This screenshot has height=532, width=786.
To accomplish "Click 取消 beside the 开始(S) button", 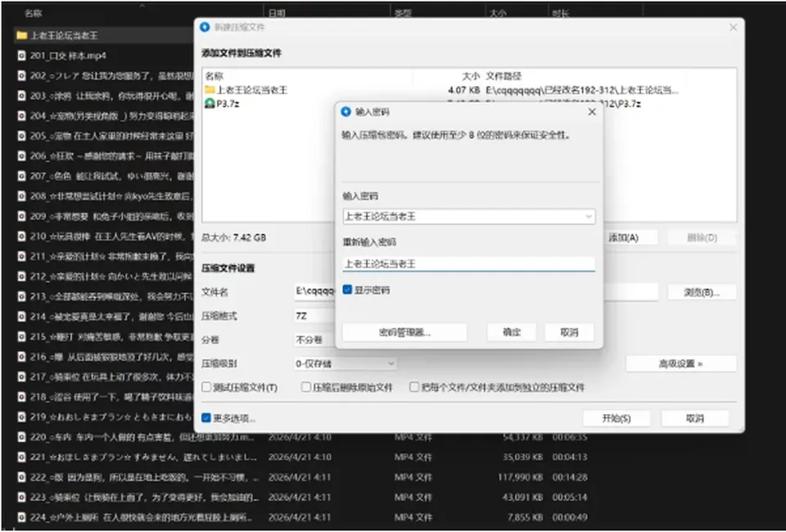I will 695,418.
